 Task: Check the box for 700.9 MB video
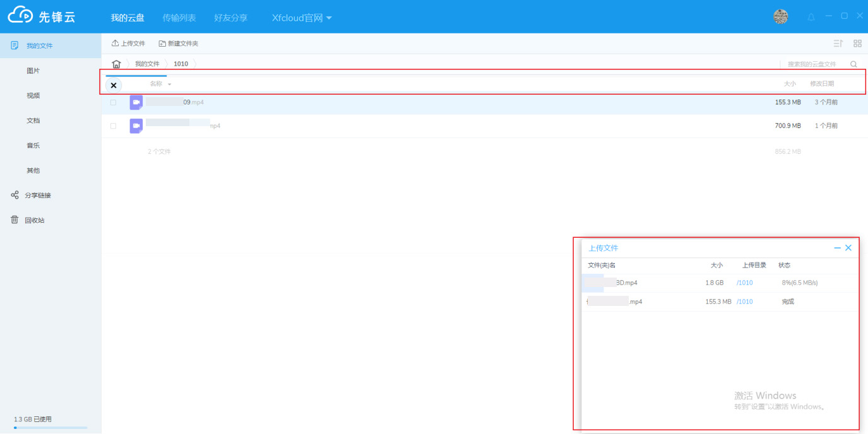coord(114,126)
